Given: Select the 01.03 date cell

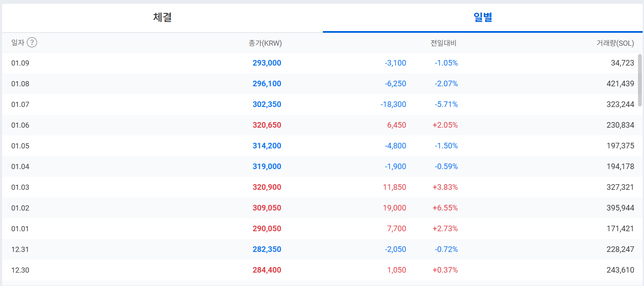Looking at the screenshot, I should click(20, 187).
